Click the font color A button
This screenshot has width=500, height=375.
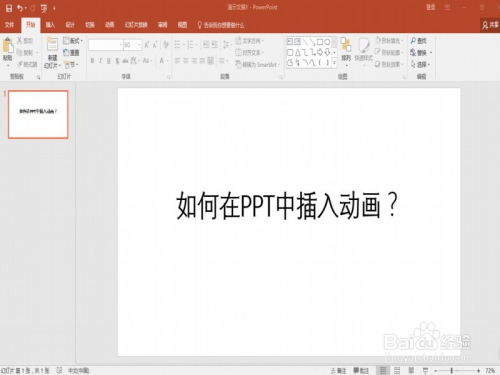pyautogui.click(x=162, y=61)
